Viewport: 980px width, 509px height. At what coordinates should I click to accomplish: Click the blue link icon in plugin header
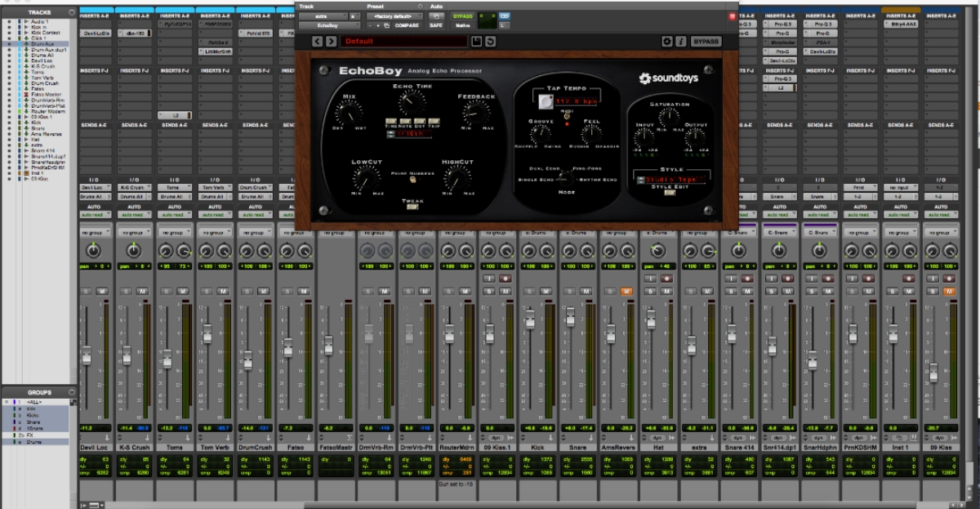(505, 16)
